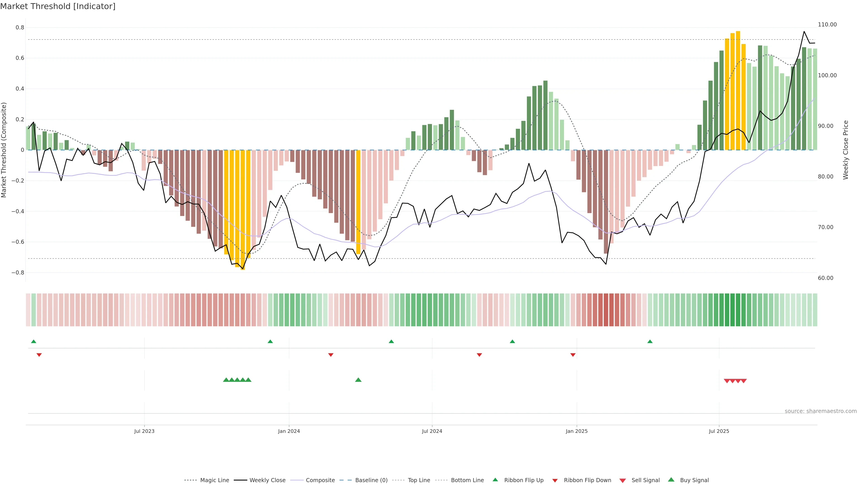This screenshot has height=488, width=868.
Task: Click the Ribbon Flip Up legend triangle
Action: click(x=495, y=480)
